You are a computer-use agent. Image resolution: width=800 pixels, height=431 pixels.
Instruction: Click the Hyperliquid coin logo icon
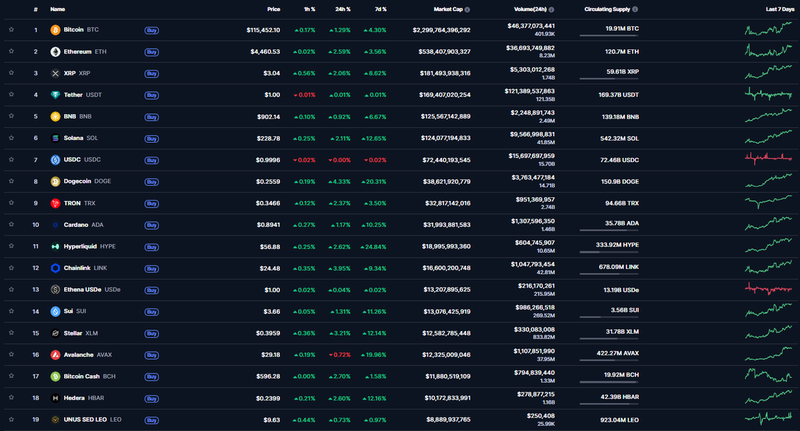pyautogui.click(x=55, y=246)
